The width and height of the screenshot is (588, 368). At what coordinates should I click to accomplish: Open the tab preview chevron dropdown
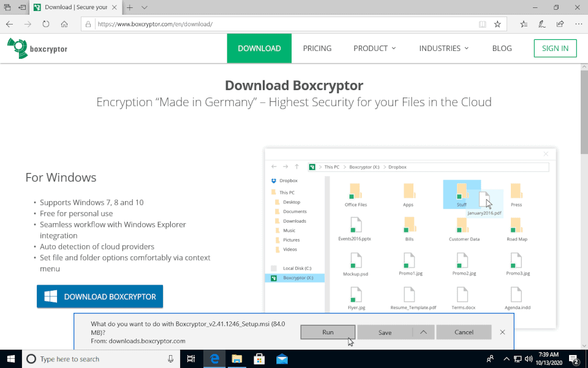(x=145, y=7)
